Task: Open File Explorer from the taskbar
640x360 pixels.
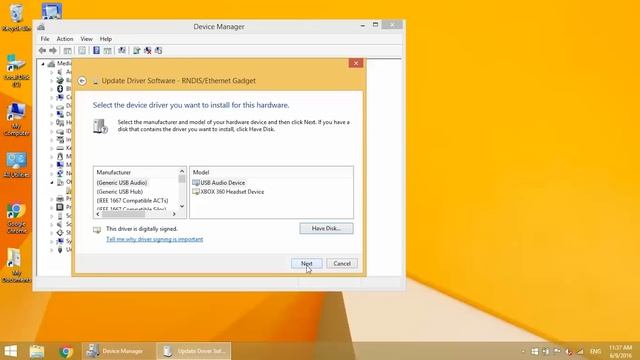Action: [37, 351]
